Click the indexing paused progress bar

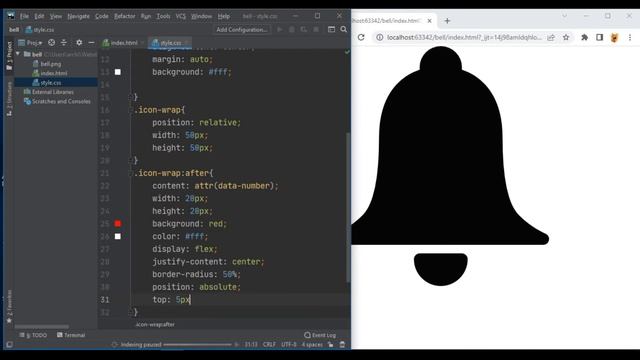197,345
